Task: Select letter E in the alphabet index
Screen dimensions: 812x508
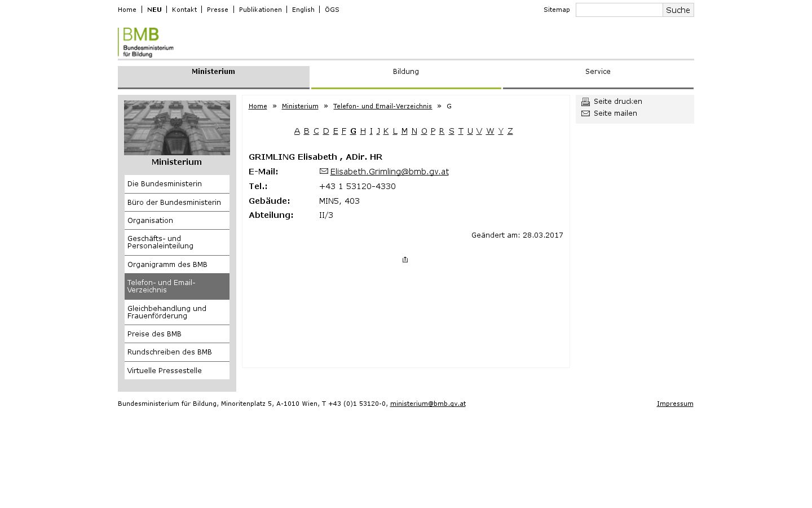Action: (x=336, y=131)
